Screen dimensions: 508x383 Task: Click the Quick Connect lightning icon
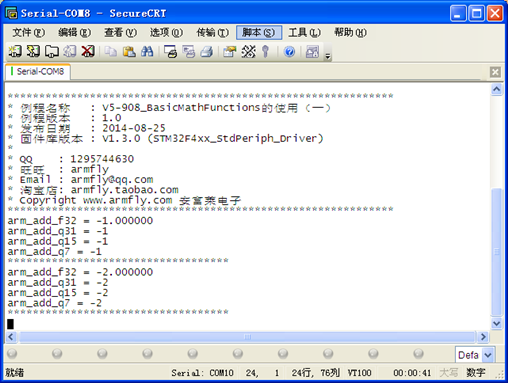point(33,51)
